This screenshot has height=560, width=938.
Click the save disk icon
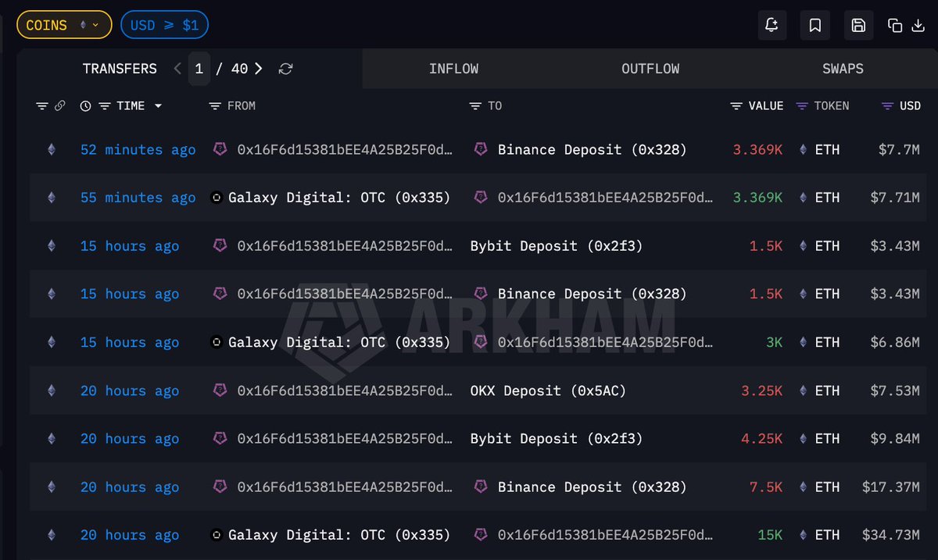click(858, 25)
